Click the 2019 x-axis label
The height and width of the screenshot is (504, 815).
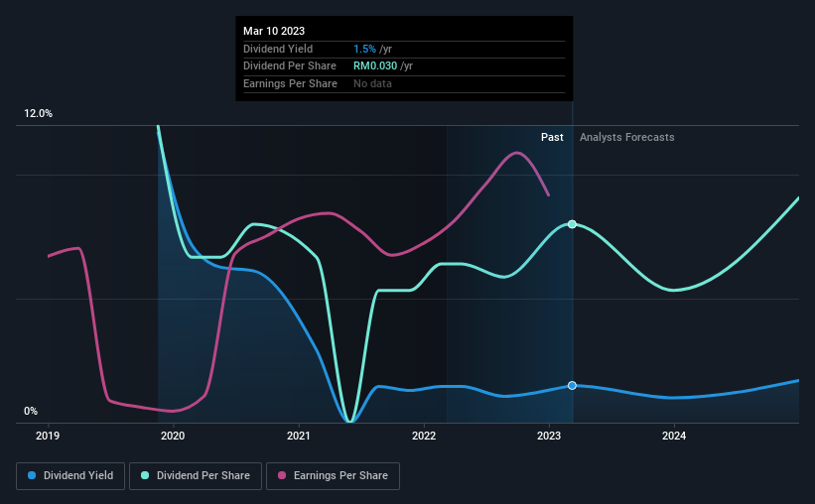pyautogui.click(x=48, y=436)
